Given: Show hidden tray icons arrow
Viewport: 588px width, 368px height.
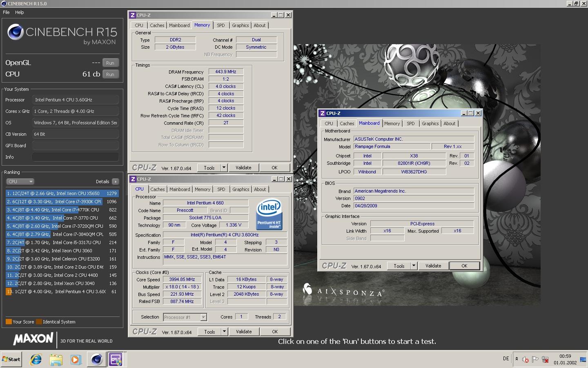Looking at the screenshot, I should pos(517,359).
